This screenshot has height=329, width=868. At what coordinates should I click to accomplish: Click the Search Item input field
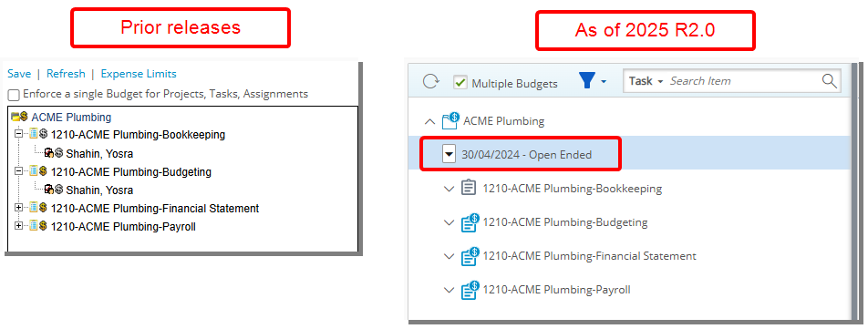(x=743, y=81)
